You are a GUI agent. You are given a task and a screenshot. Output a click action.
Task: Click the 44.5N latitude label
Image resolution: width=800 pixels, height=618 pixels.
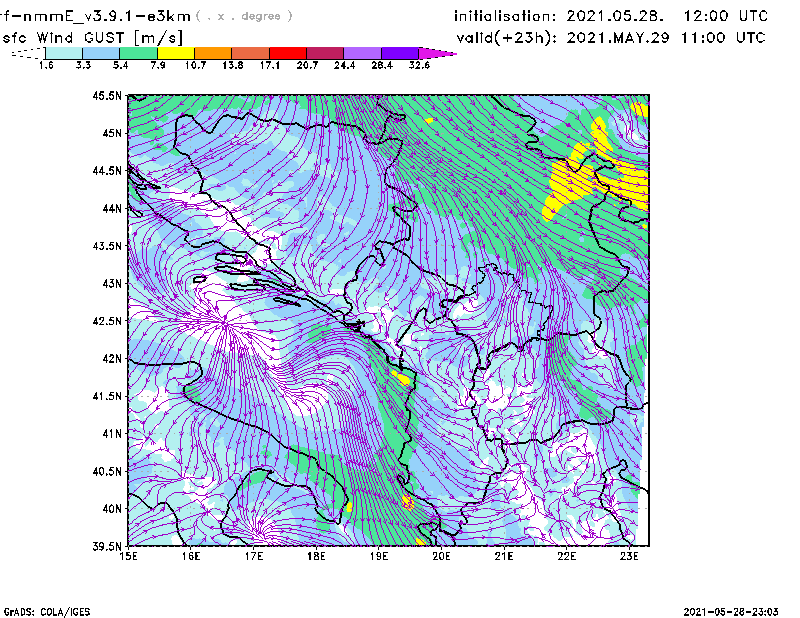tap(107, 170)
